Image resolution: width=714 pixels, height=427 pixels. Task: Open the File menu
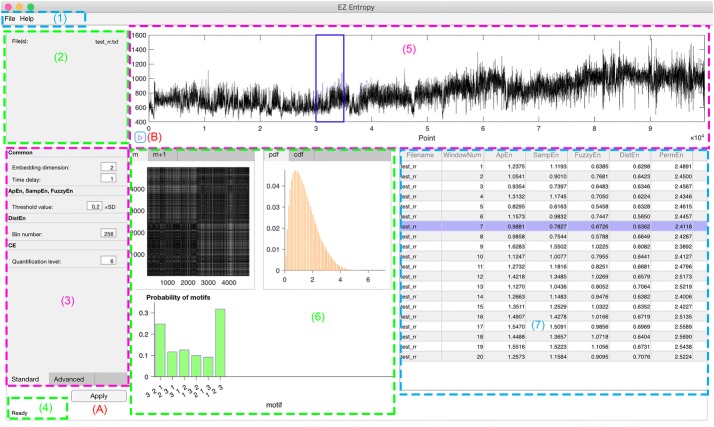[x=10, y=19]
